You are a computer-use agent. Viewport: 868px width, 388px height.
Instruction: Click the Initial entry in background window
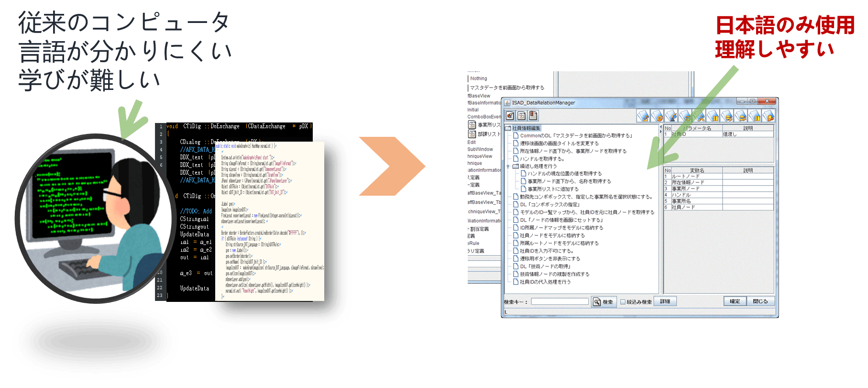click(473, 110)
